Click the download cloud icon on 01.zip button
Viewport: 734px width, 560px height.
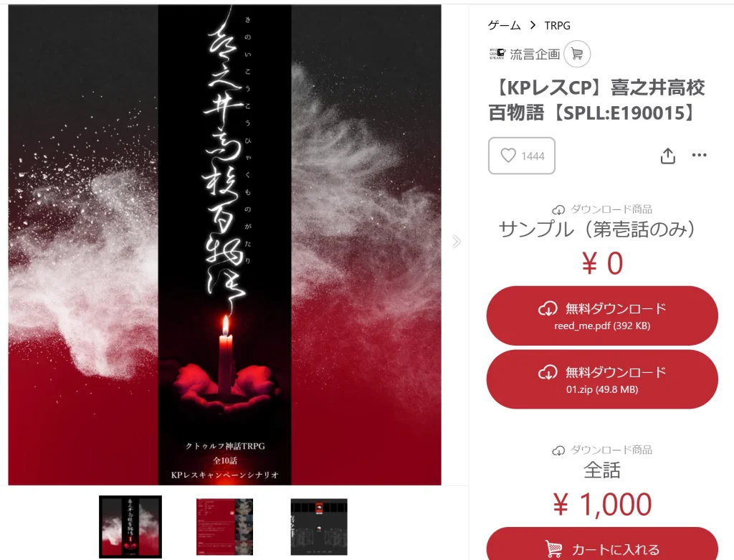548,372
